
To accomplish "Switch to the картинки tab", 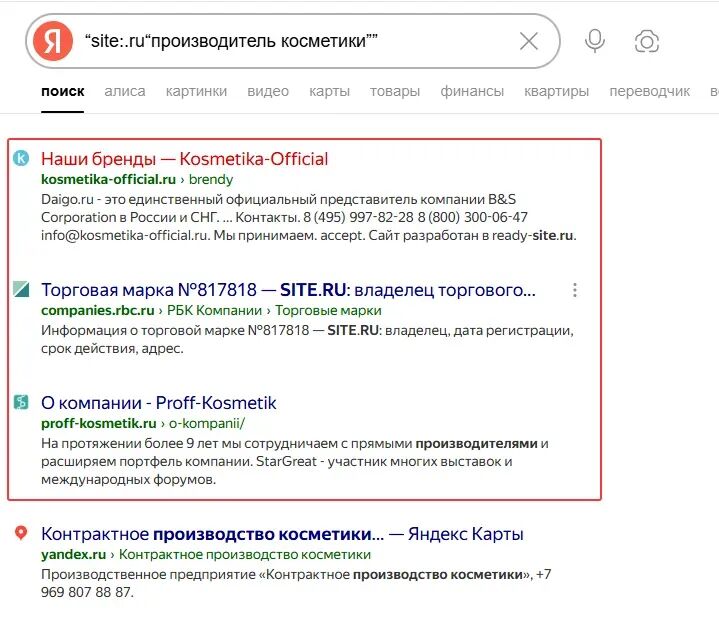I will point(196,91).
